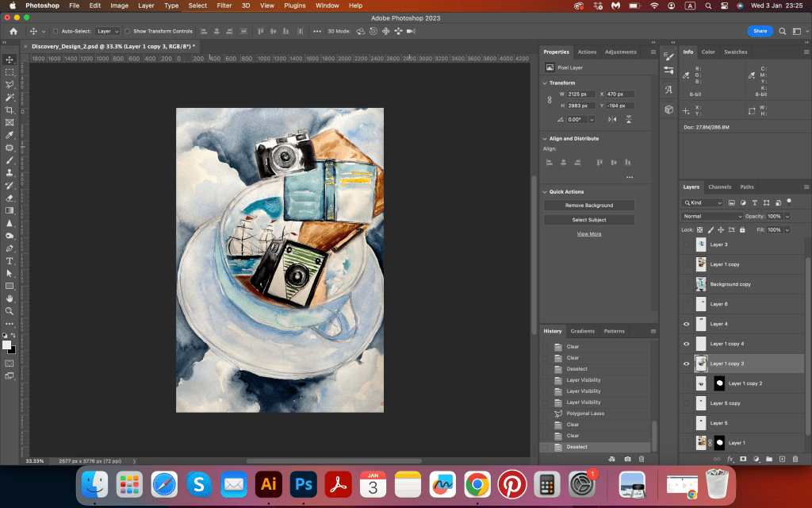Select the Hand tool
The width and height of the screenshot is (812, 508).
coord(10,298)
